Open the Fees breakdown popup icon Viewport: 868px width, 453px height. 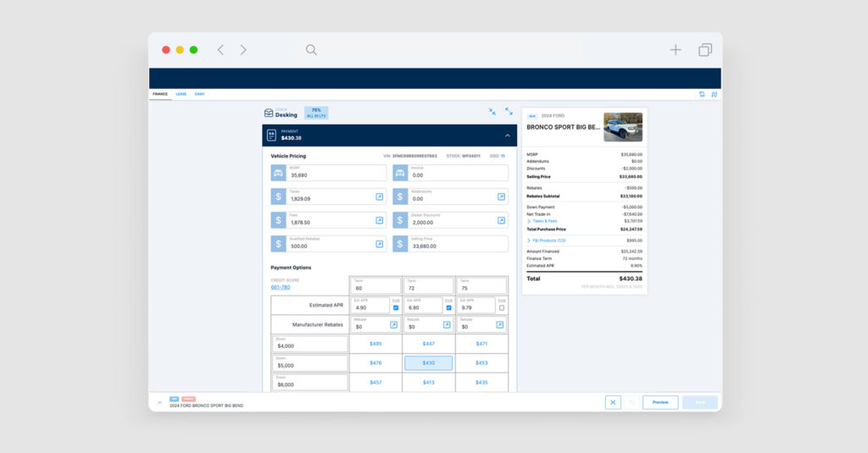point(380,220)
